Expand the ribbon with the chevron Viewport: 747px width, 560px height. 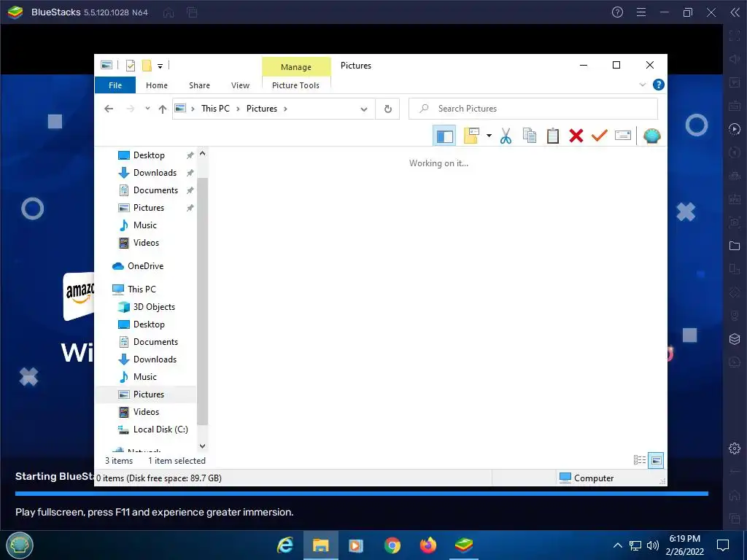(x=642, y=85)
